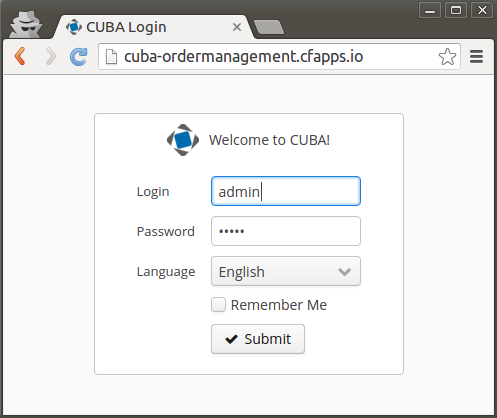Open the browser hamburger menu

pyautogui.click(x=476, y=56)
